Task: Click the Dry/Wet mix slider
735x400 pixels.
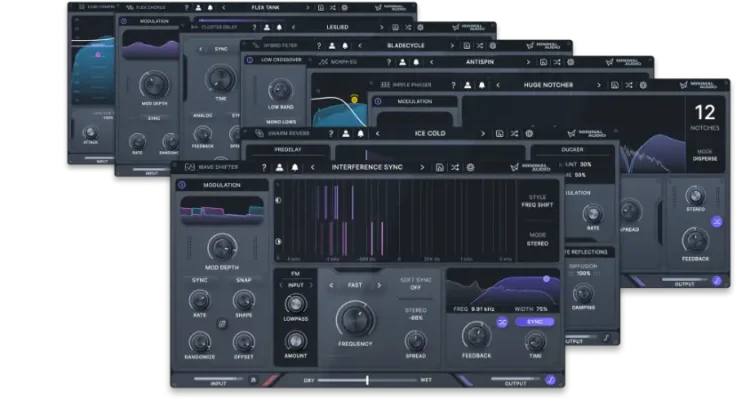Action: coord(367,380)
